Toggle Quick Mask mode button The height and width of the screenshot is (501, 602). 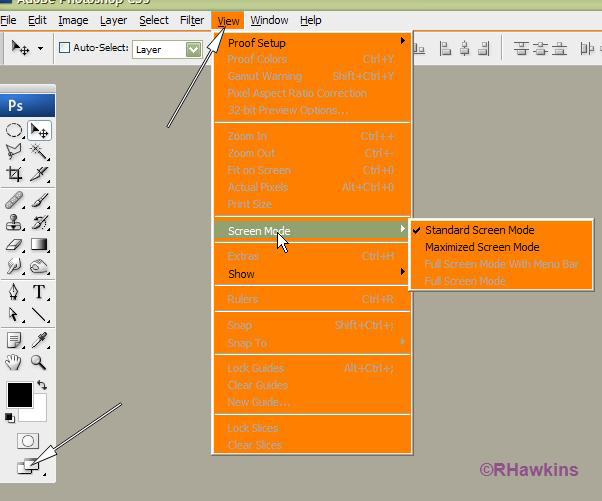click(x=27, y=441)
